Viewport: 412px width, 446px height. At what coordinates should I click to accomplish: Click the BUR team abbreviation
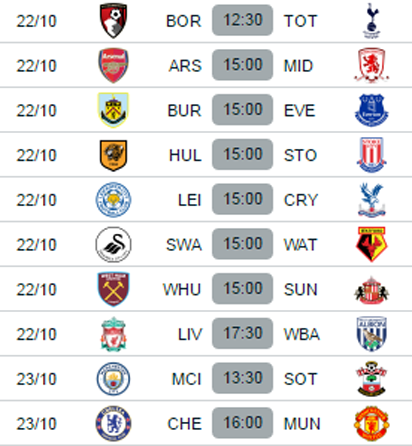(x=184, y=111)
